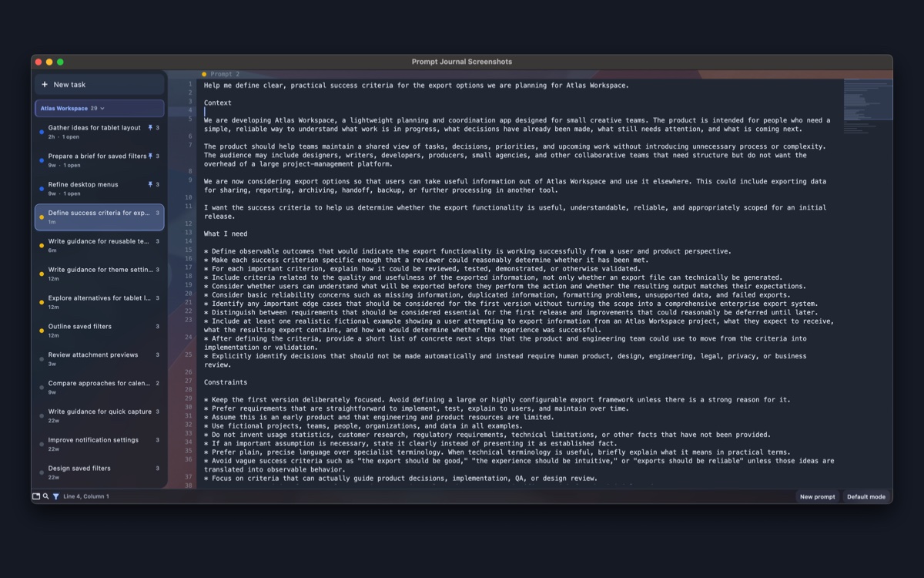Click the plus icon beside New task
Image resolution: width=924 pixels, height=578 pixels.
(45, 85)
